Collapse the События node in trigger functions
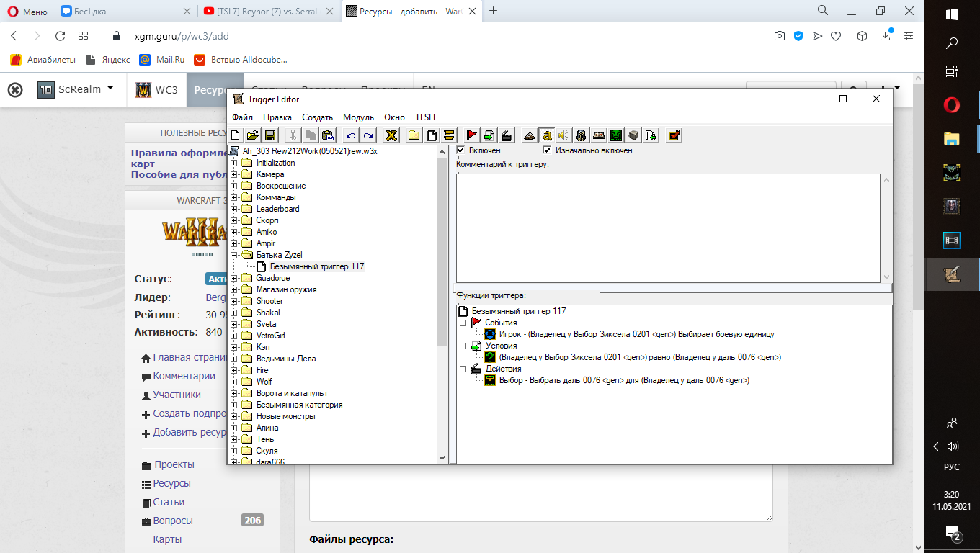 tap(463, 323)
